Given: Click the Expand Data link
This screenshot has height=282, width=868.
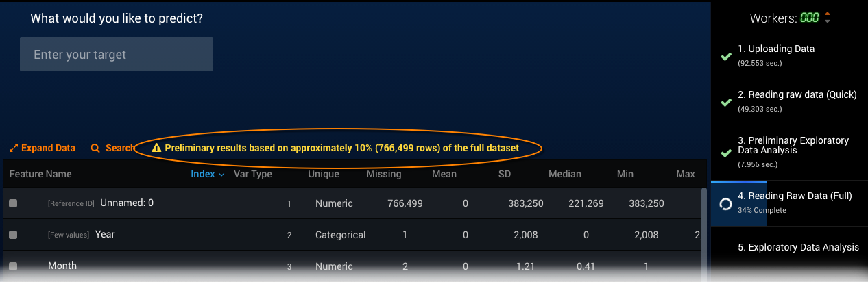Looking at the screenshot, I should (x=48, y=148).
